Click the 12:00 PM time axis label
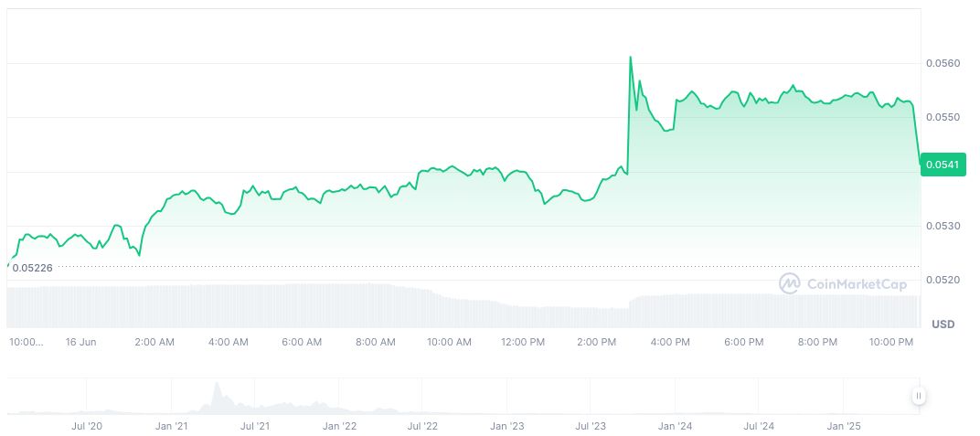 [x=523, y=342]
